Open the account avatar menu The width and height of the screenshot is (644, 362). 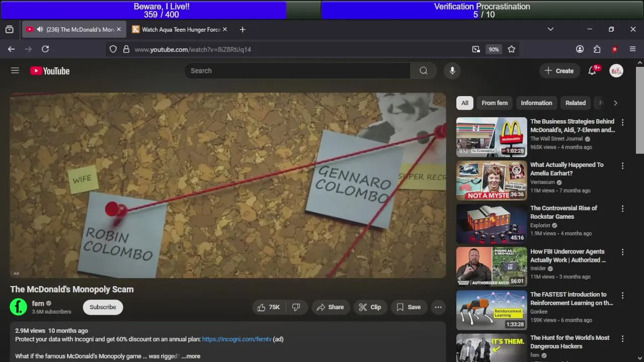coord(616,71)
